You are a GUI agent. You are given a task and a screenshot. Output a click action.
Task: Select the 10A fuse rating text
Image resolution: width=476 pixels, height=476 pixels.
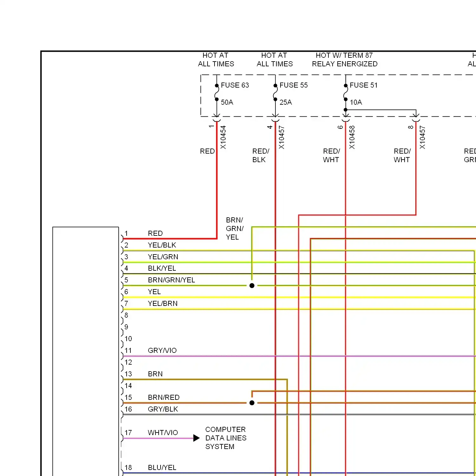click(x=356, y=102)
